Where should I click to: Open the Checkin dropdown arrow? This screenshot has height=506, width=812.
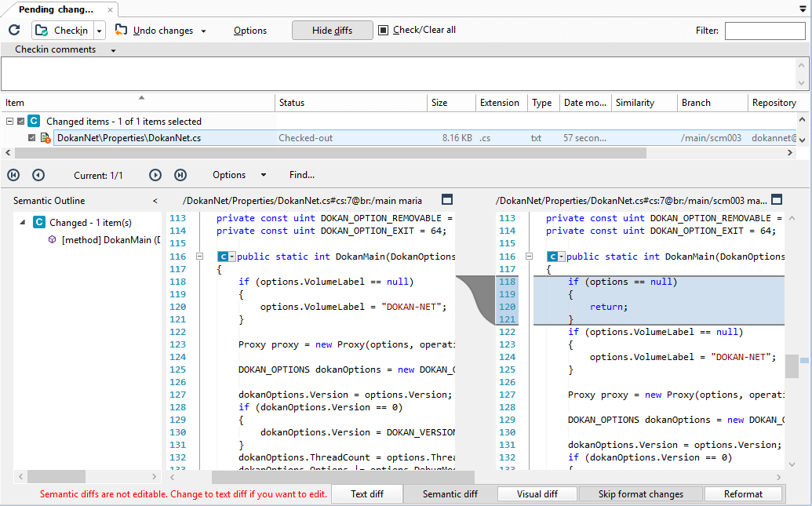click(100, 31)
